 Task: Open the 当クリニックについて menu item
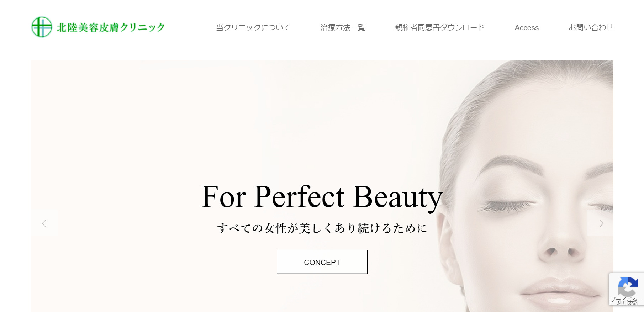[x=253, y=27]
